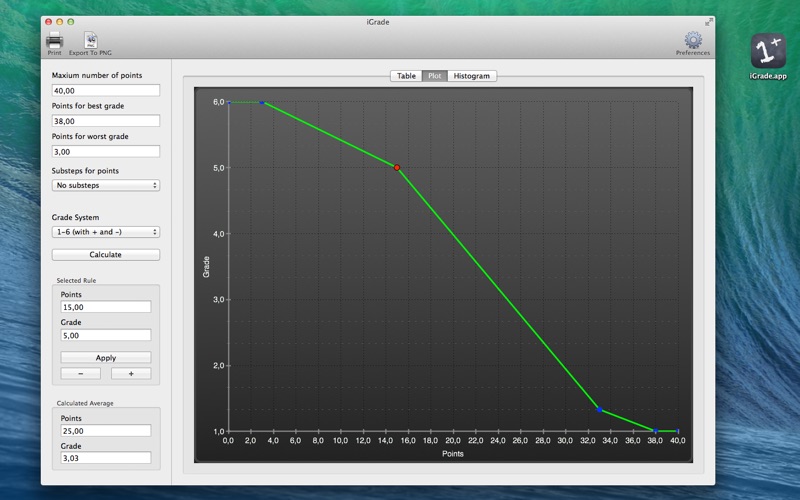Select the blue plot point at 38 points

656,431
